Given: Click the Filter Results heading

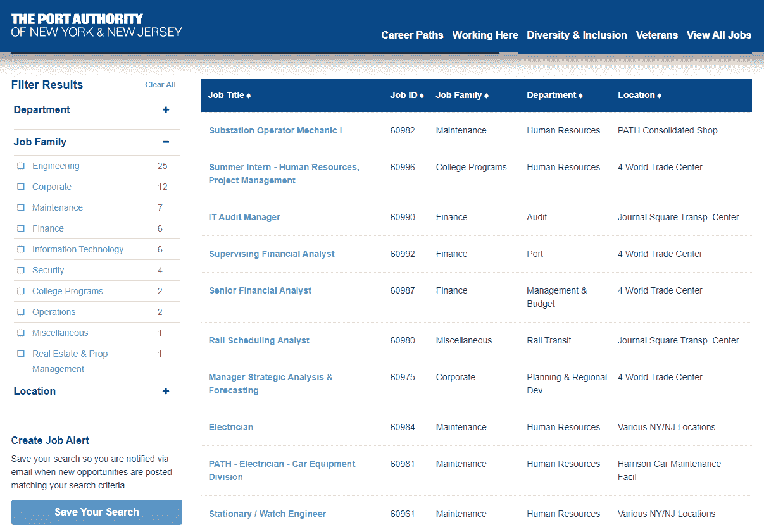Looking at the screenshot, I should (47, 85).
